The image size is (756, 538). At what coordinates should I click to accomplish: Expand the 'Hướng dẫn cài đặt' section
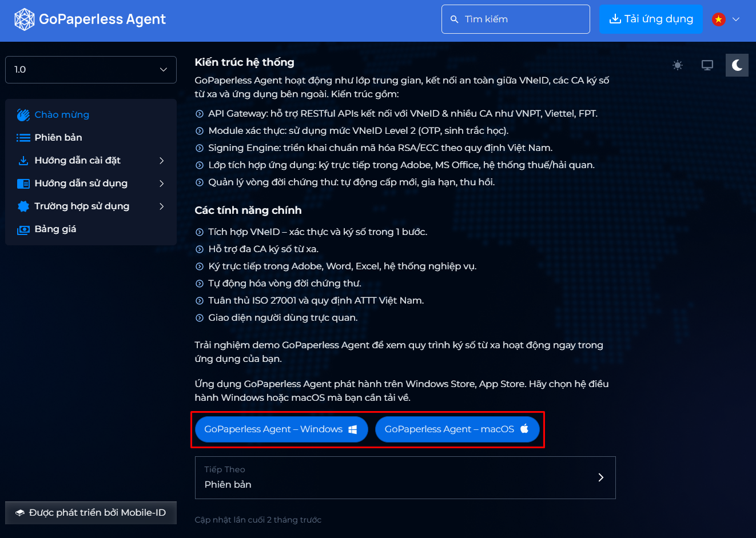pos(91,161)
